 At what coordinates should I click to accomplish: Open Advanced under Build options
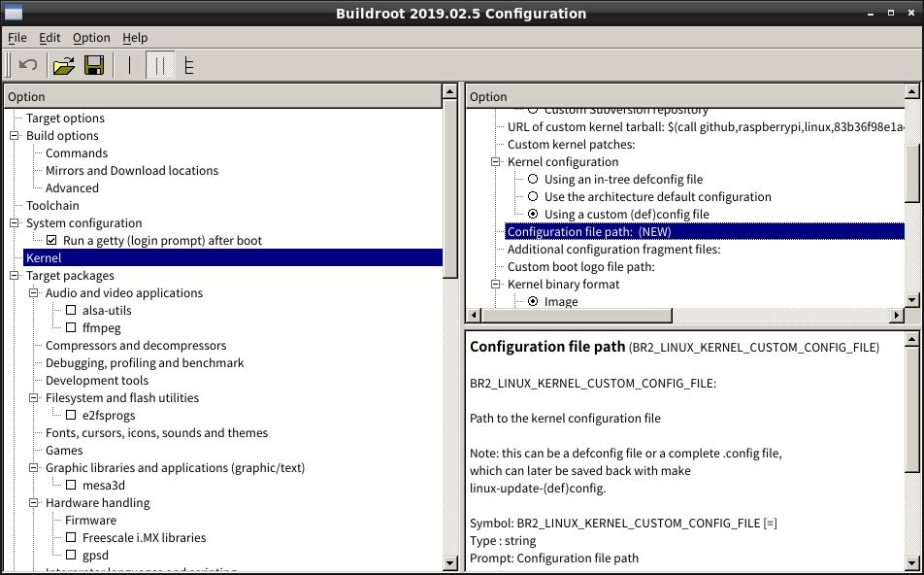[x=72, y=188]
